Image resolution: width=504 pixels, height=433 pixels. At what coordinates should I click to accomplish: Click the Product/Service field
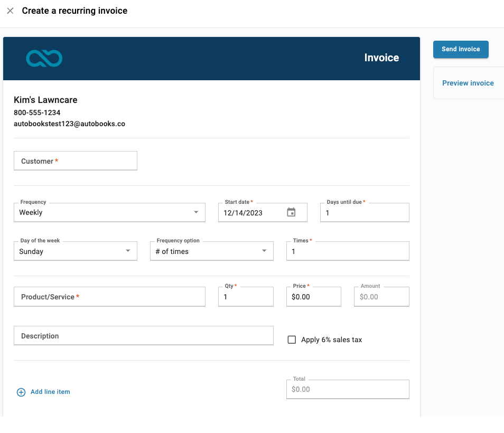pyautogui.click(x=109, y=296)
